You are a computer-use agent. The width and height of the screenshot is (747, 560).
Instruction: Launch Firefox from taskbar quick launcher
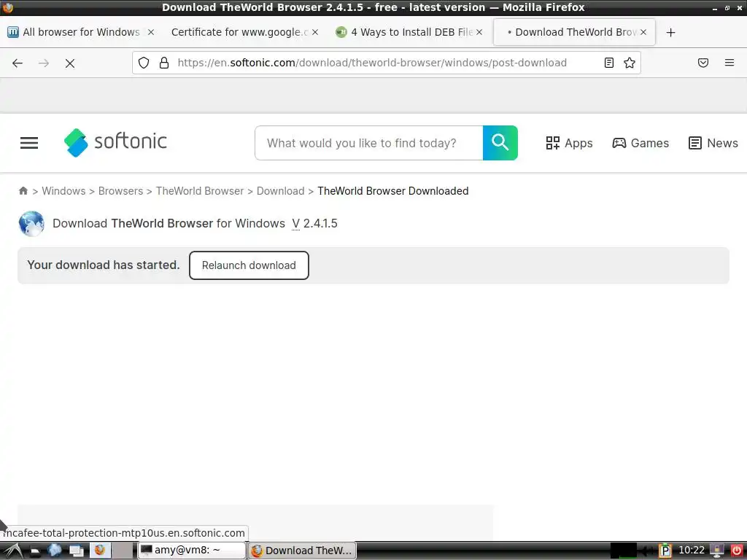point(100,551)
